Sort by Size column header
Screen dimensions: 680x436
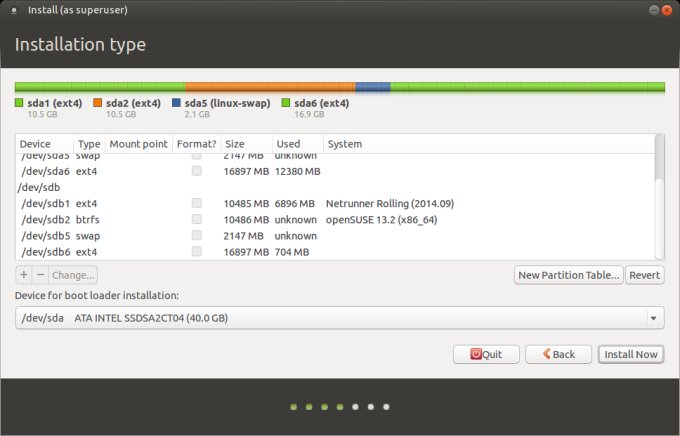(246, 144)
